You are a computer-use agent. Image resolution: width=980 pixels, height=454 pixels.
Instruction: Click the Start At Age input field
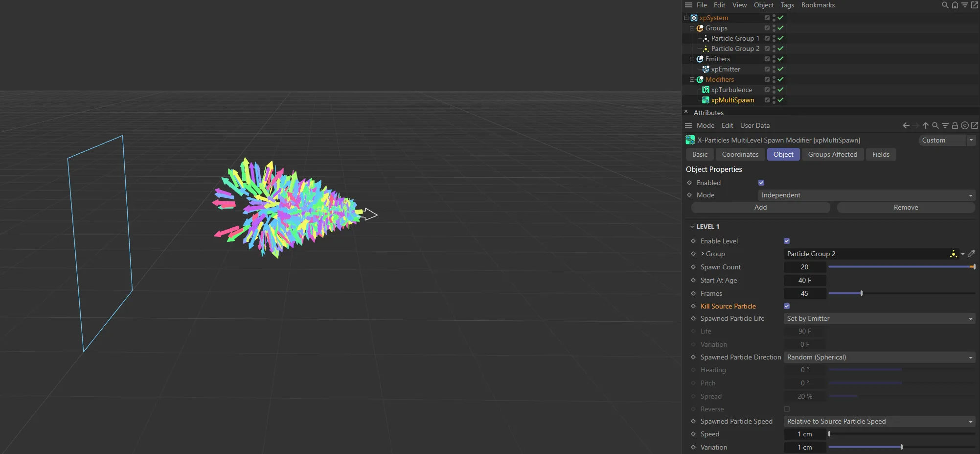click(804, 280)
